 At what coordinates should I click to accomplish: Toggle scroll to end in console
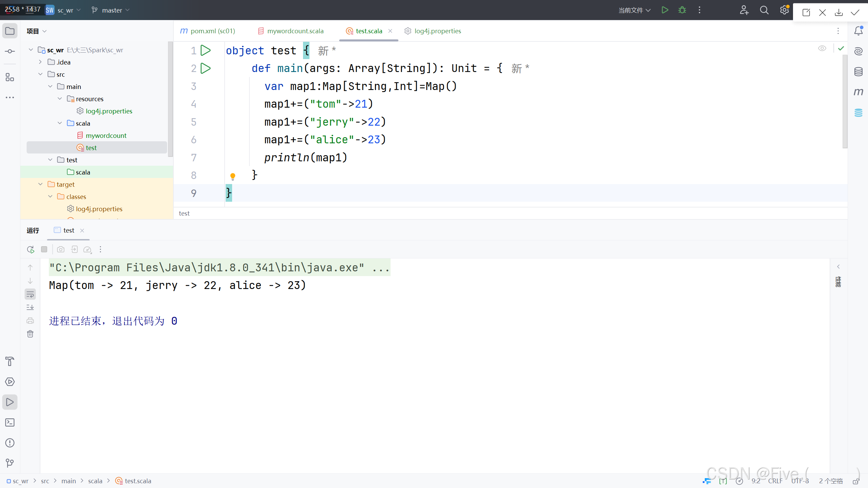click(30, 307)
